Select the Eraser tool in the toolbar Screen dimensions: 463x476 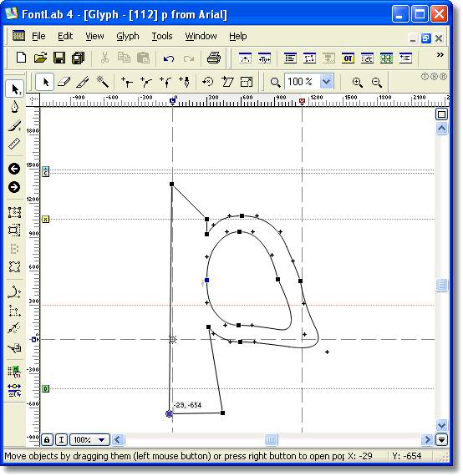coord(64,82)
